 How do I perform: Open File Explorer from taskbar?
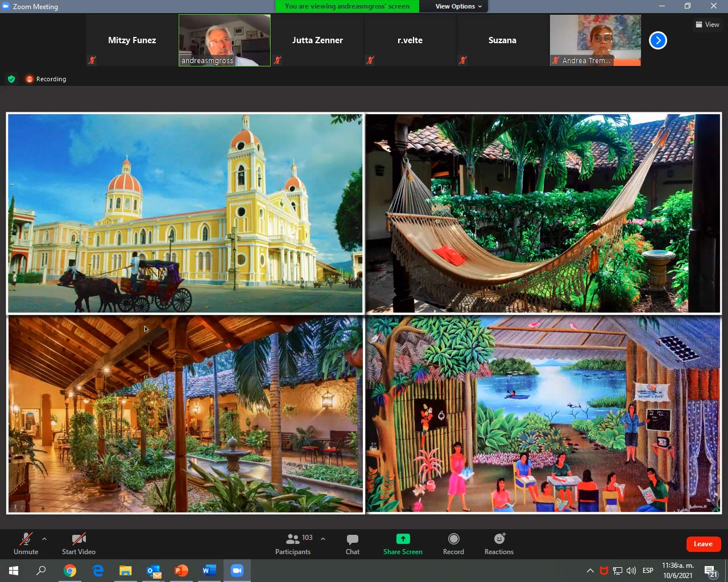tap(126, 571)
